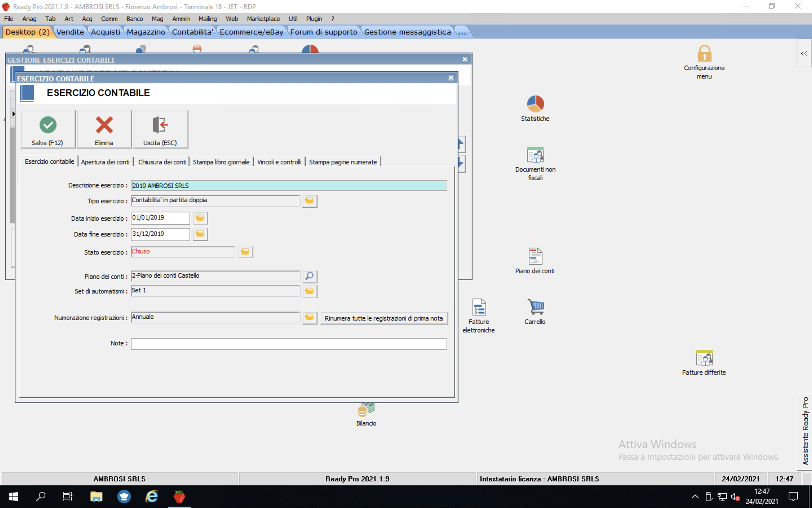Switch to the Vincoli e controlli tab
Image resolution: width=812 pixels, height=508 pixels.
pyautogui.click(x=279, y=162)
